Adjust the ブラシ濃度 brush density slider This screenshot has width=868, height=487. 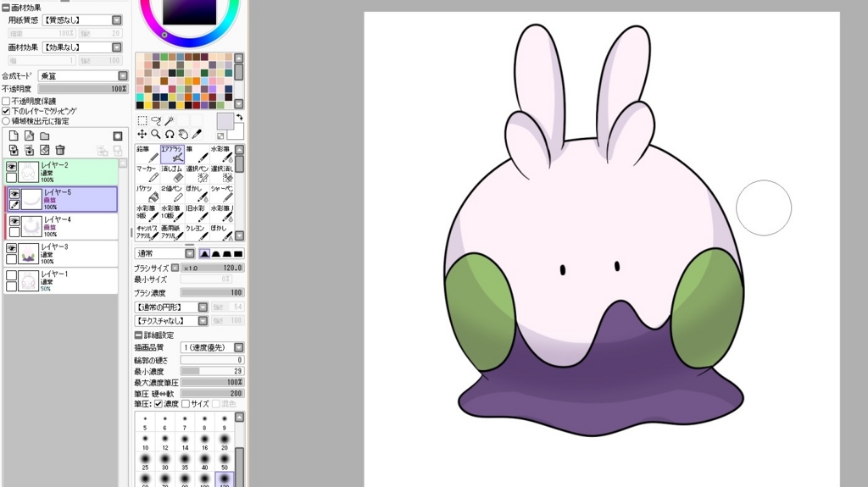213,293
